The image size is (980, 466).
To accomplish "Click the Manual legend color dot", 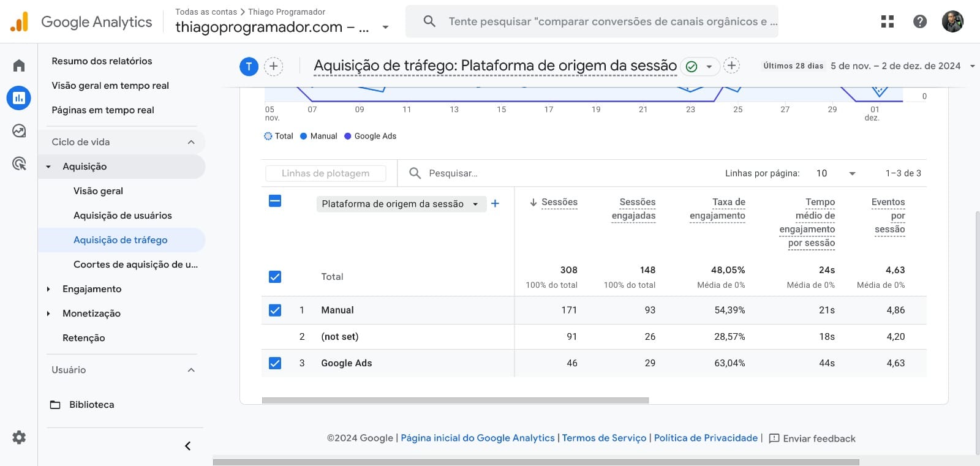I will coord(303,136).
